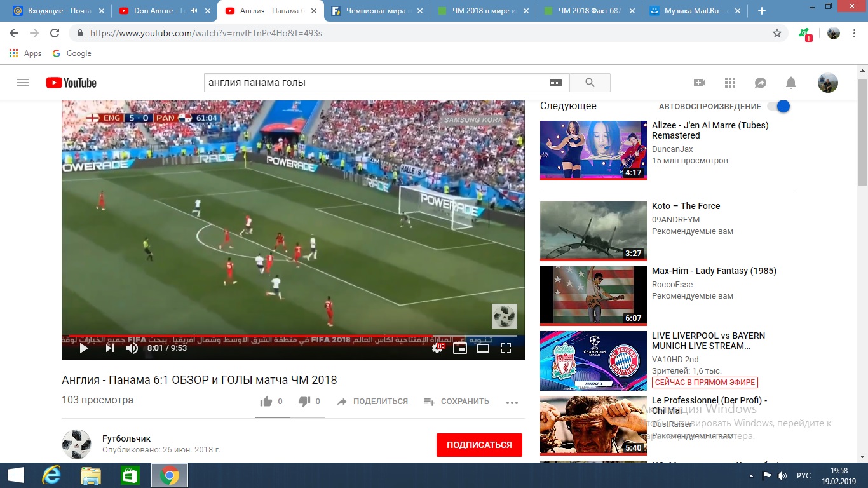
Task: Open Le Professionnel Chi Mai thumbnail
Action: pyautogui.click(x=593, y=424)
